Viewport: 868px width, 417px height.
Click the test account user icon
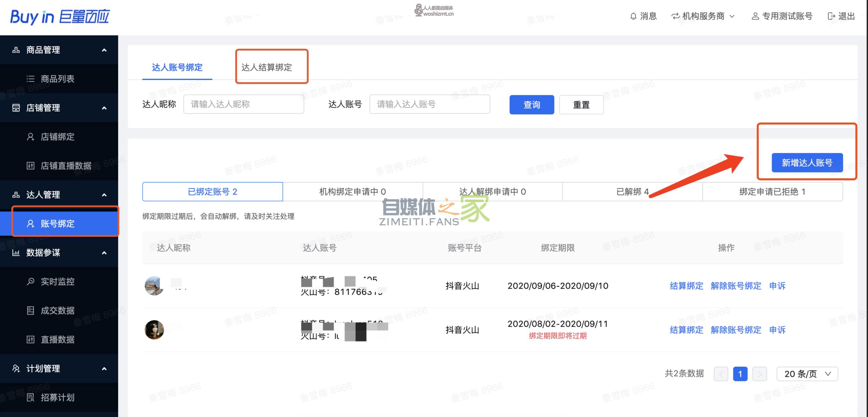coord(755,16)
